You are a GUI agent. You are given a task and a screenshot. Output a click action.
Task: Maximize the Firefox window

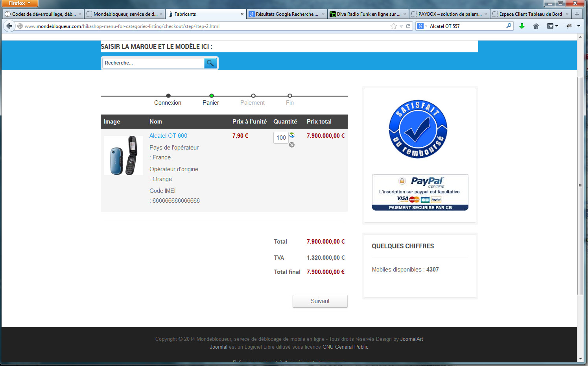[x=560, y=3]
